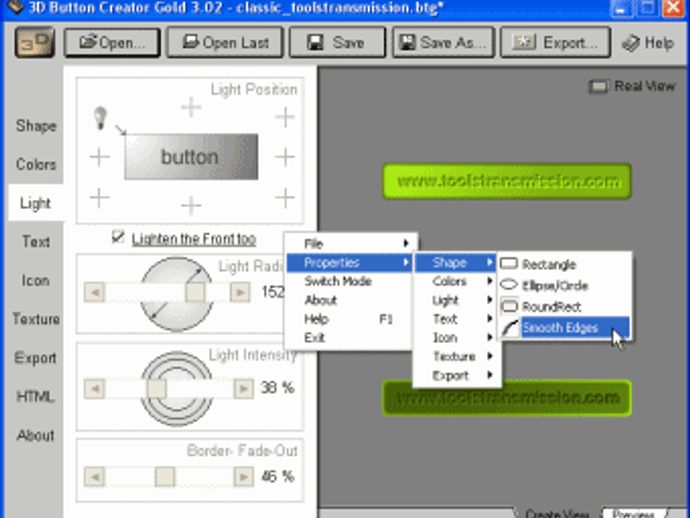Click the bright green button preview
Screen dimensions: 690x518
(507, 181)
